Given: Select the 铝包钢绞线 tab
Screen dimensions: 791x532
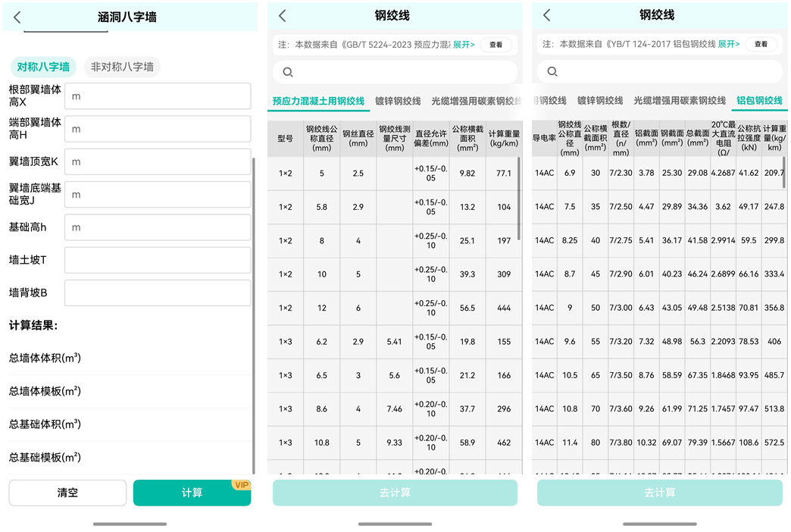Looking at the screenshot, I should (x=759, y=101).
